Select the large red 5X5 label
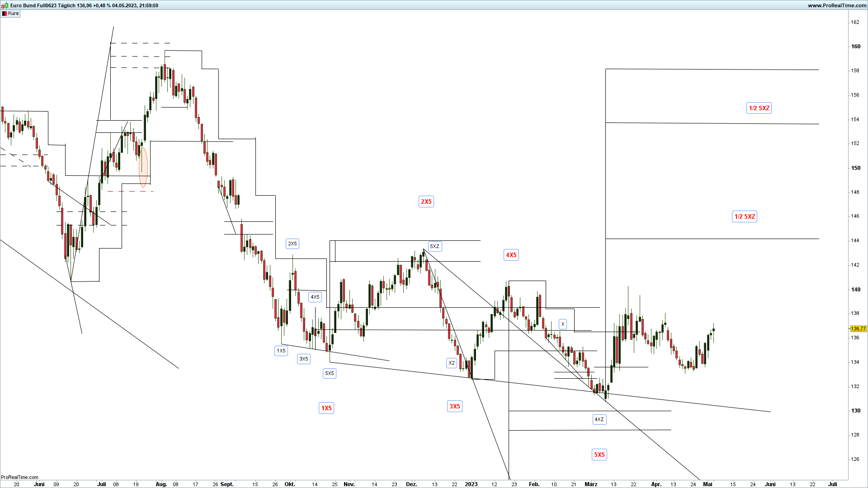Viewport: 868px width, 488px height. [x=599, y=455]
